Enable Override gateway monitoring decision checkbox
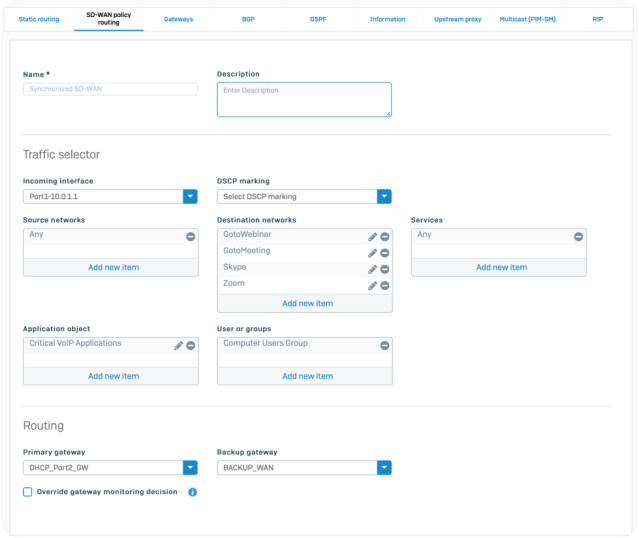639x538 pixels. pos(28,492)
